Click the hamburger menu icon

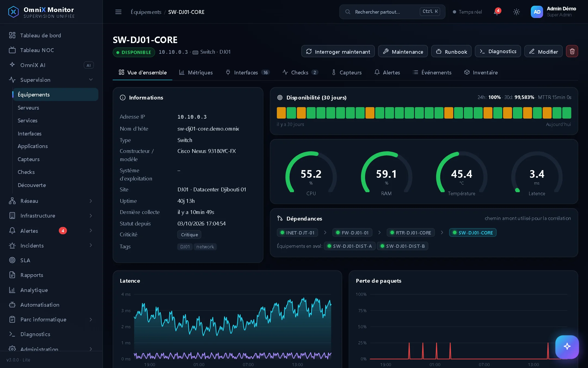pos(118,12)
